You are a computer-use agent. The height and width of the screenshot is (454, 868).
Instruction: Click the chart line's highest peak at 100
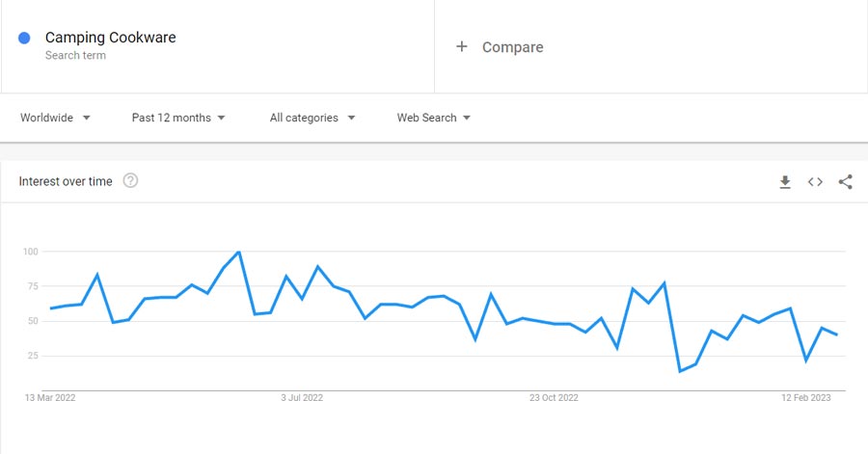238,253
